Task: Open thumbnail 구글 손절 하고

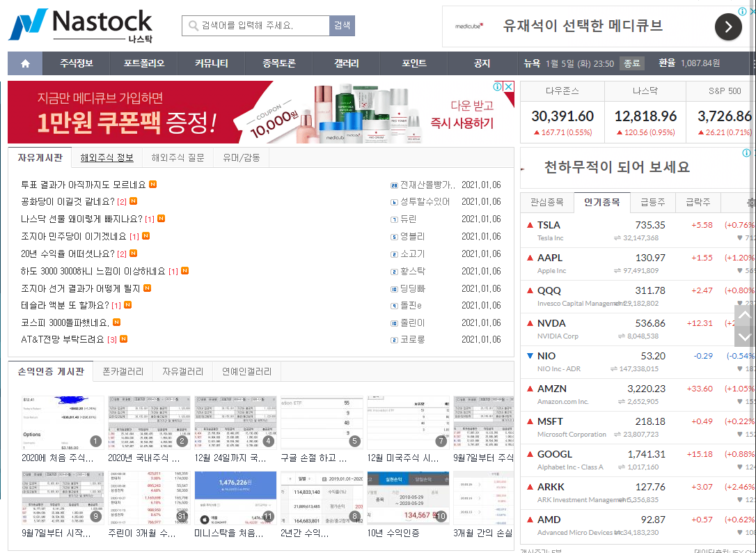Action: 322,423
